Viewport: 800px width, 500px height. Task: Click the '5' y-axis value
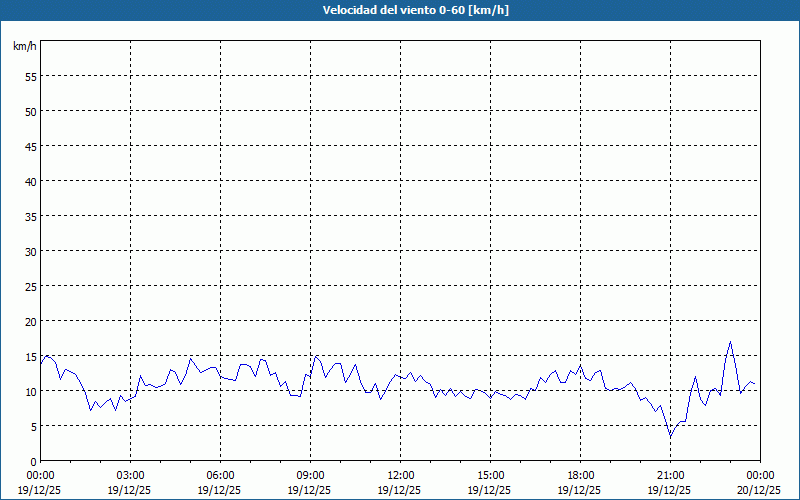click(x=34, y=427)
